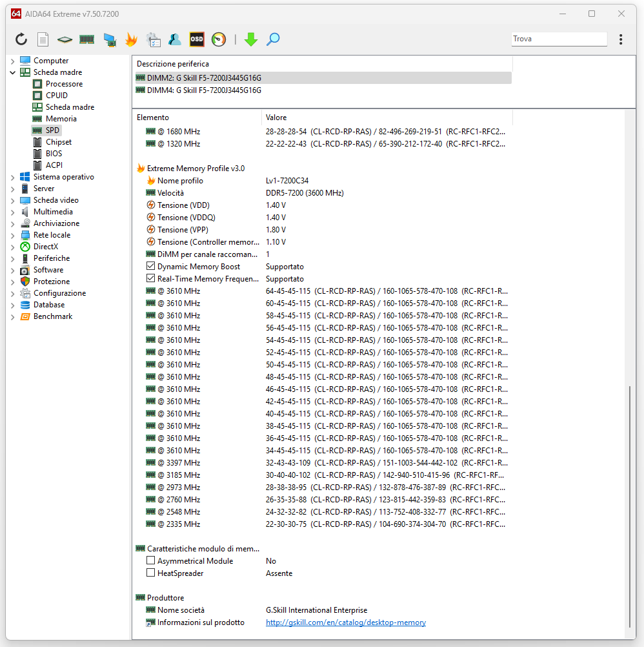Viewport: 644px width, 647px height.
Task: Select the @ 3397 MHz timing row
Action: [x=323, y=462]
